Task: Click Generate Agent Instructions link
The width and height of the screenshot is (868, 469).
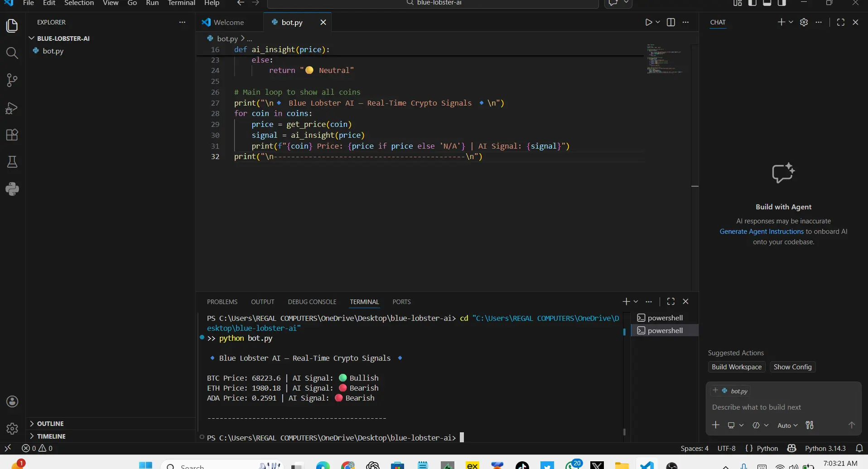Action: coord(761,232)
